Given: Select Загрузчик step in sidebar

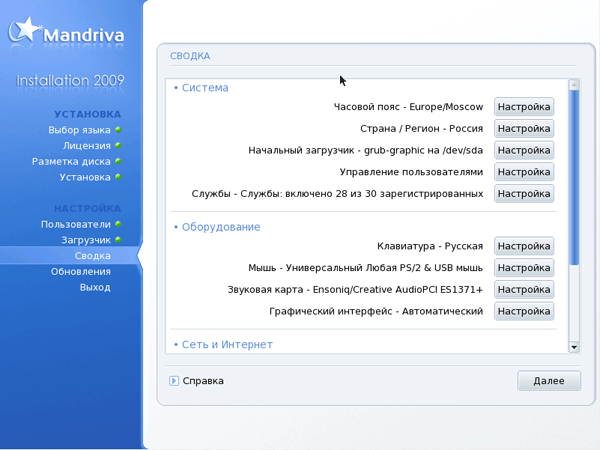Looking at the screenshot, I should (x=86, y=240).
